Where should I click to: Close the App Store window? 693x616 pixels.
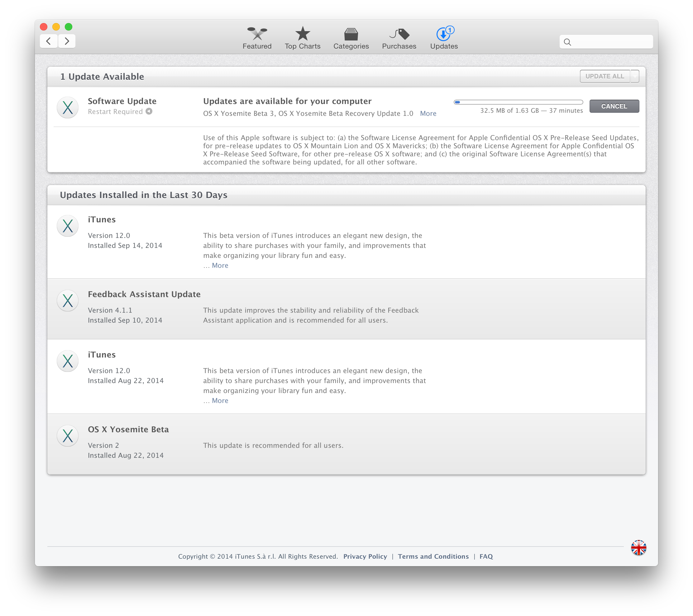point(44,27)
